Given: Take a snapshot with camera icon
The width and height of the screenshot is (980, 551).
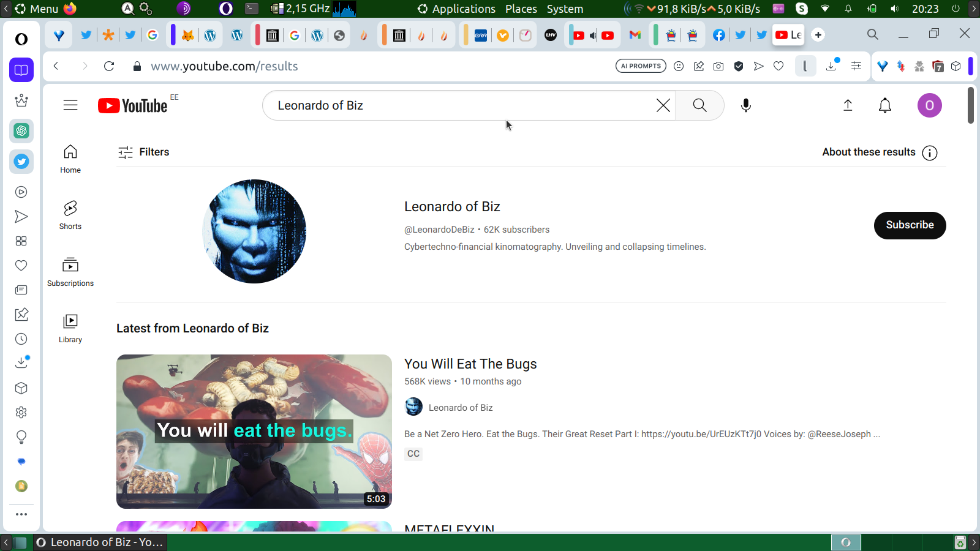Looking at the screenshot, I should click(718, 66).
